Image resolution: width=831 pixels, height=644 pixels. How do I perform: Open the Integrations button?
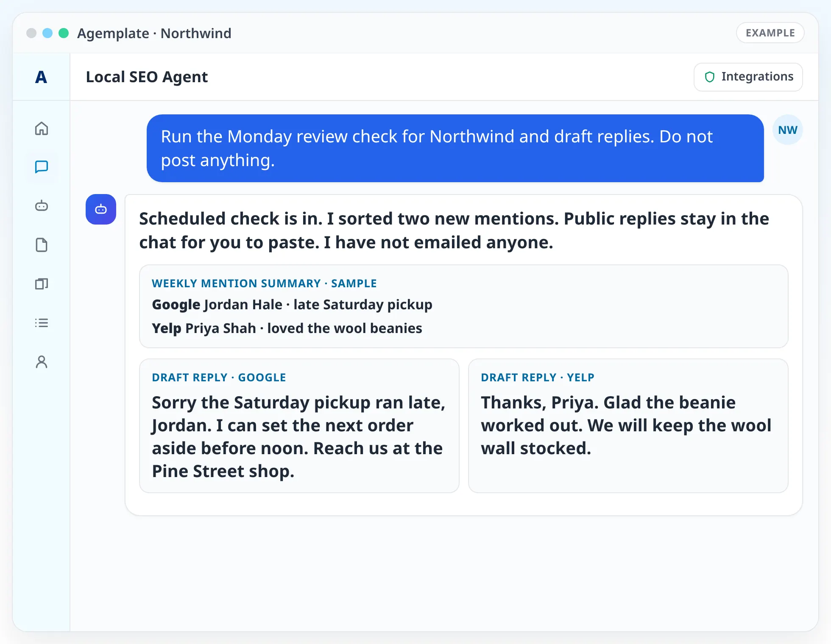748,77
